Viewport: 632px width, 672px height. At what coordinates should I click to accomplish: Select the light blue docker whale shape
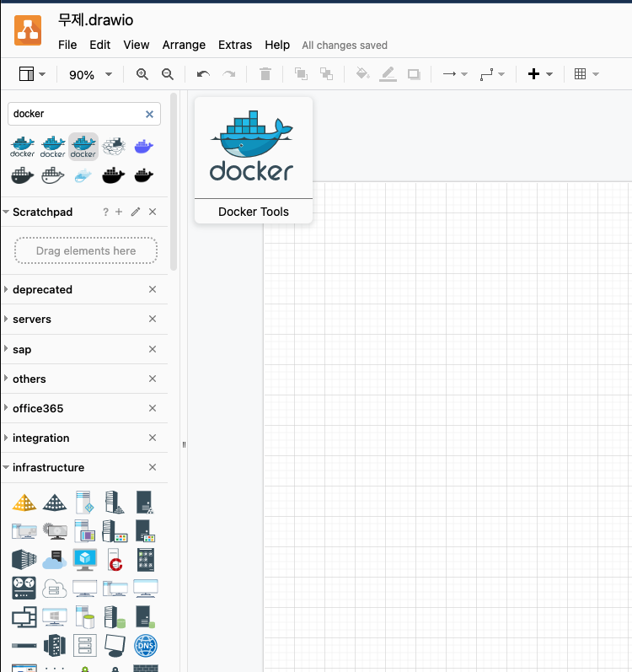coord(83,175)
